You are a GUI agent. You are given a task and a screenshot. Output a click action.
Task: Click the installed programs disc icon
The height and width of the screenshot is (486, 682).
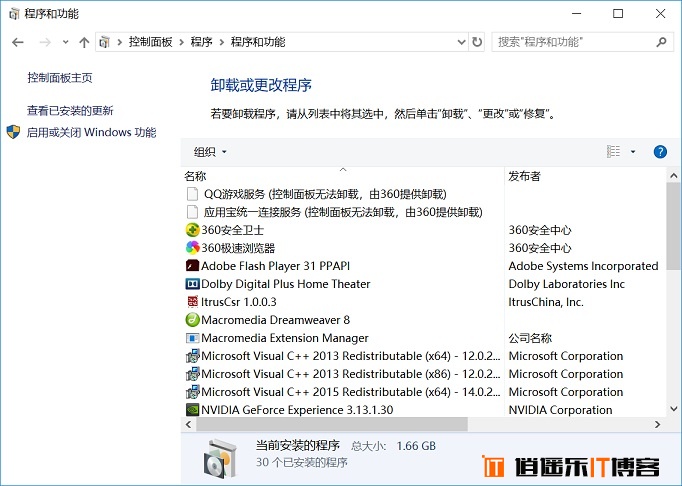coord(221,459)
